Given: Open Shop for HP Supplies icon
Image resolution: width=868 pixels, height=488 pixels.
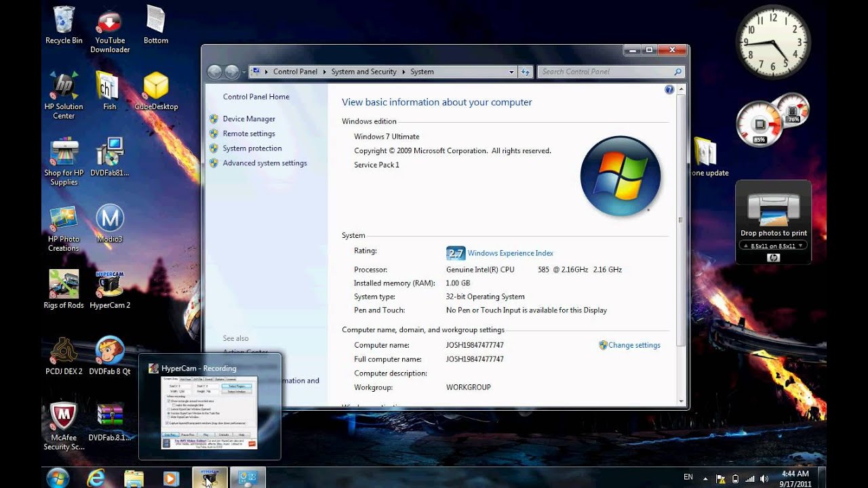Looking at the screenshot, I should pyautogui.click(x=64, y=161).
